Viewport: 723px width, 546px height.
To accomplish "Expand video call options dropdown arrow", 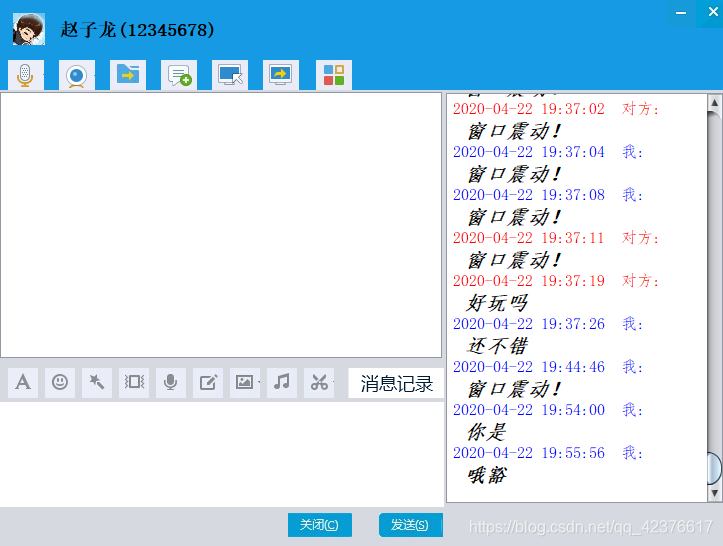I will coord(95,75).
